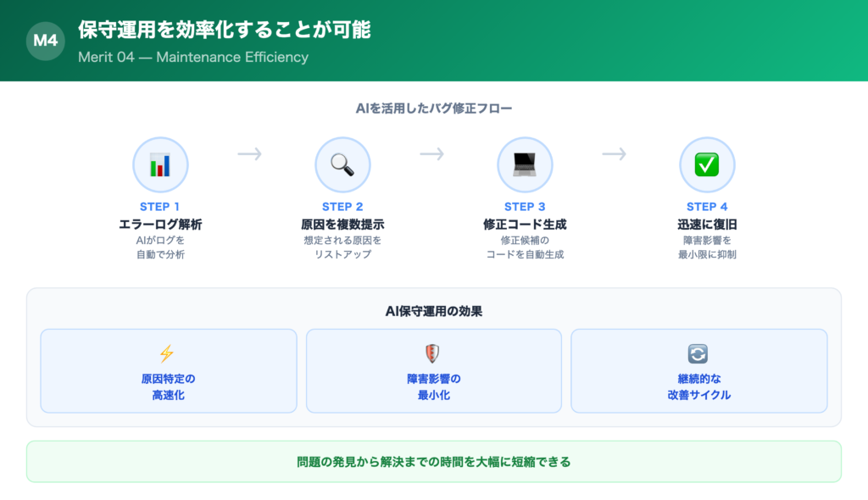Select the 原因特定の高速化 card
This screenshot has width=868, height=500.
(169, 371)
